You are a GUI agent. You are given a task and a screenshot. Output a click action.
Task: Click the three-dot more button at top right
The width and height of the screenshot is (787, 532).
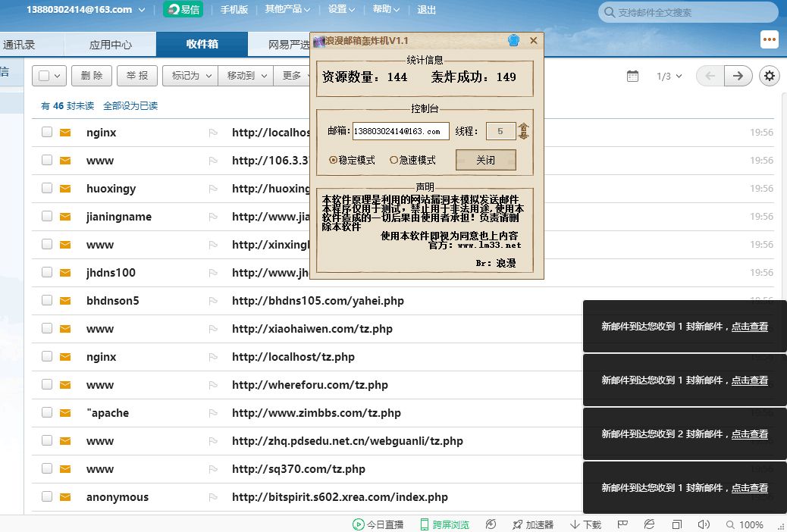coord(770,39)
